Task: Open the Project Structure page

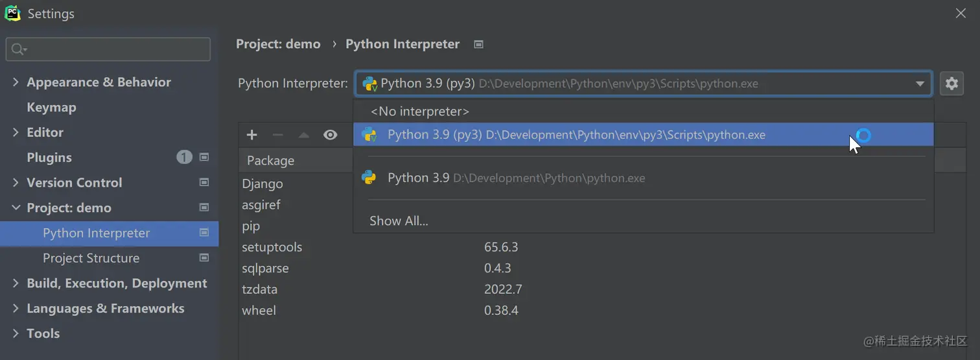Action: (91, 258)
